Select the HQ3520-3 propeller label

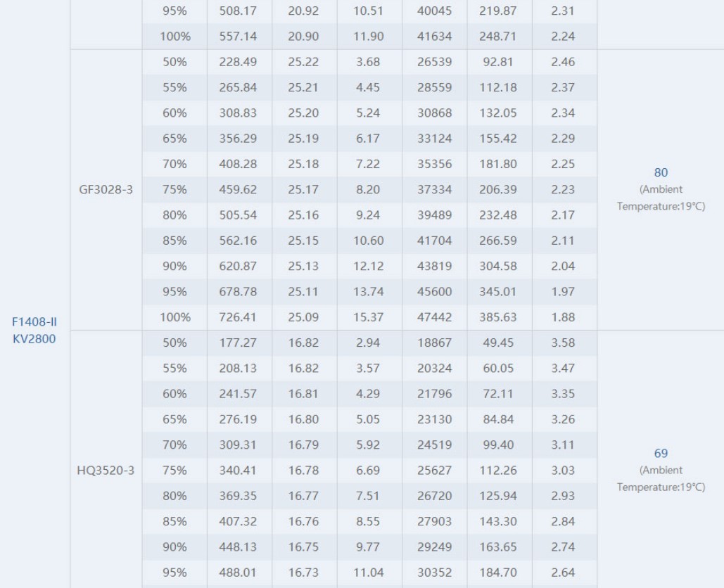coord(106,471)
